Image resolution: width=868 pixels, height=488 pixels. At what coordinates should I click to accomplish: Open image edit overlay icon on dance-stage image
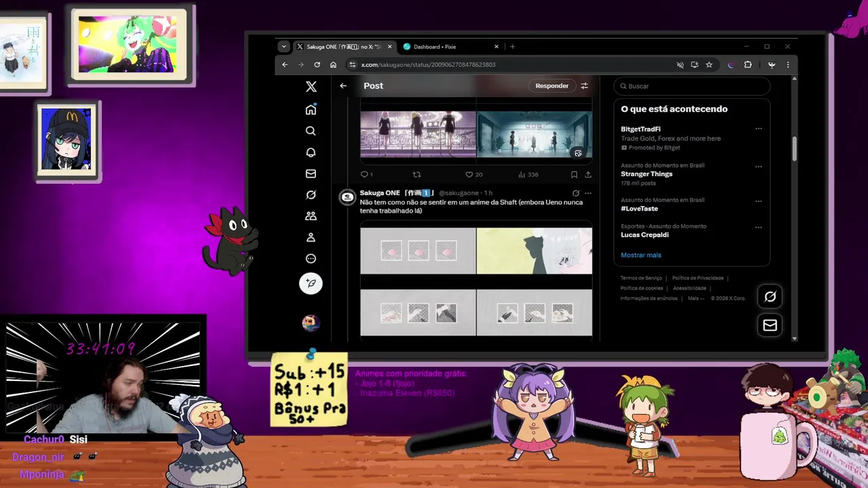(578, 153)
